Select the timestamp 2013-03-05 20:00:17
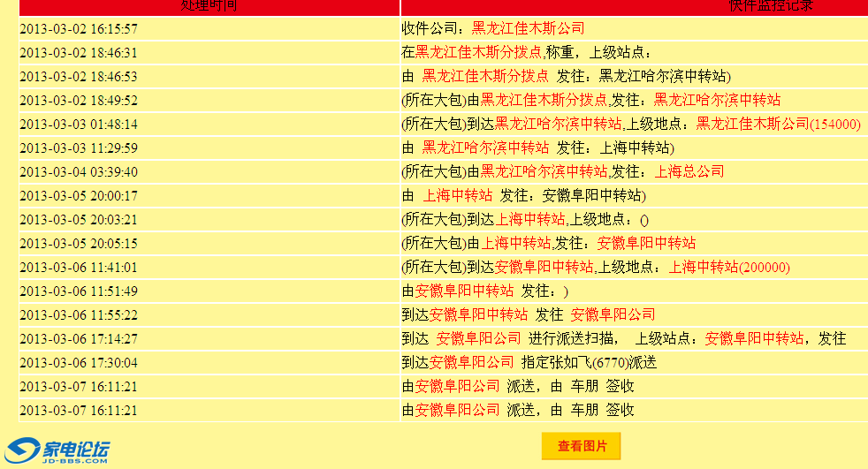Image resolution: width=868 pixels, height=469 pixels. point(79,195)
